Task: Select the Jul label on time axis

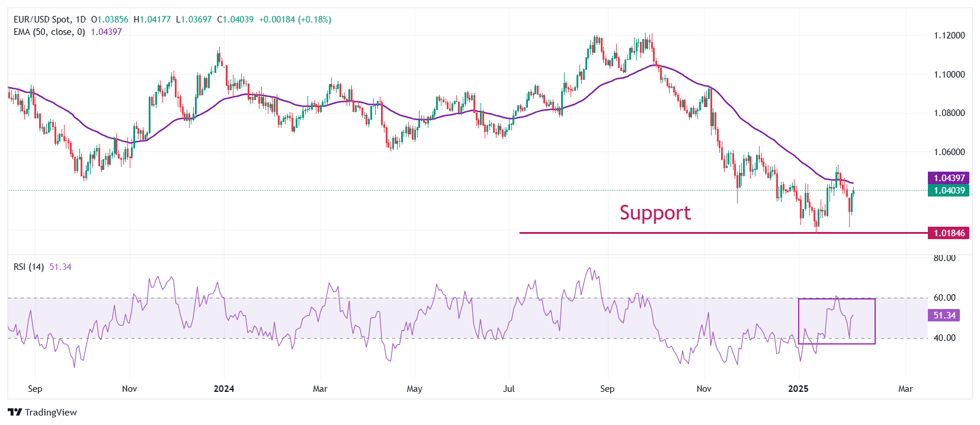Action: click(509, 389)
